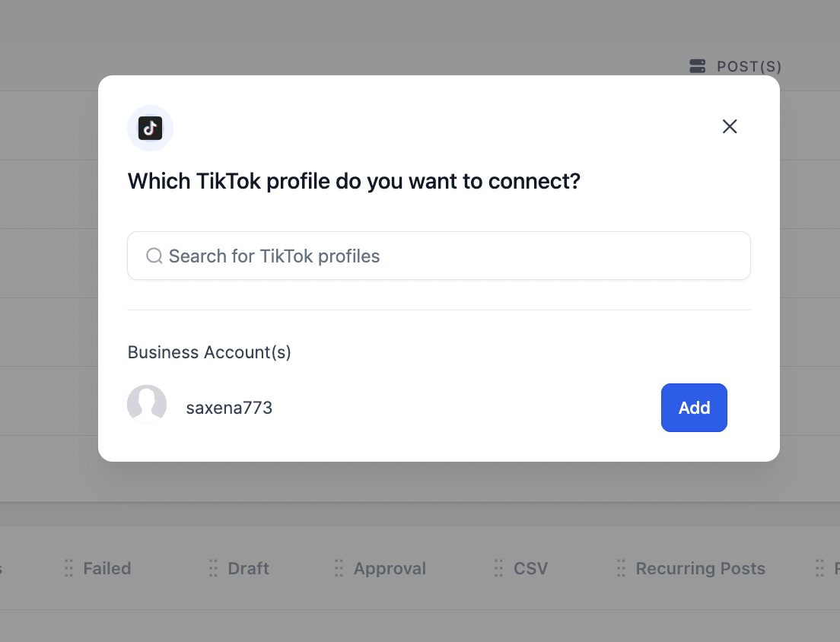
Task: Click drag handle icon beside Approval
Action: click(339, 568)
